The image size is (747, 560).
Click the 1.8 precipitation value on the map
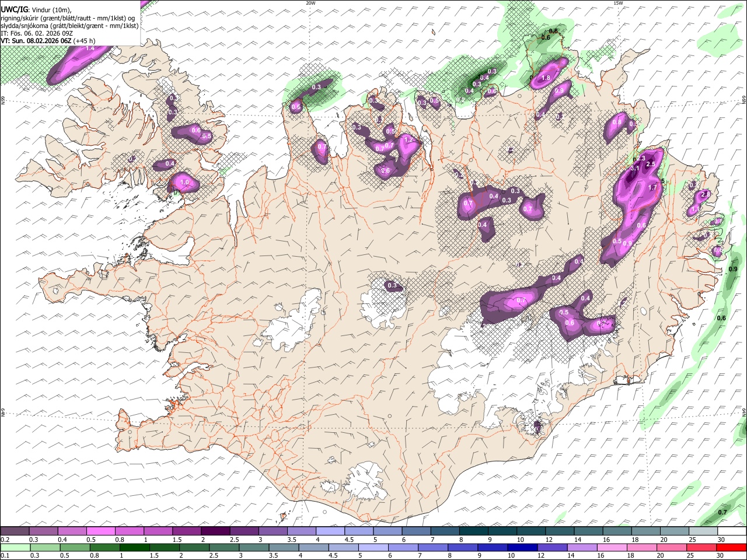[546, 78]
